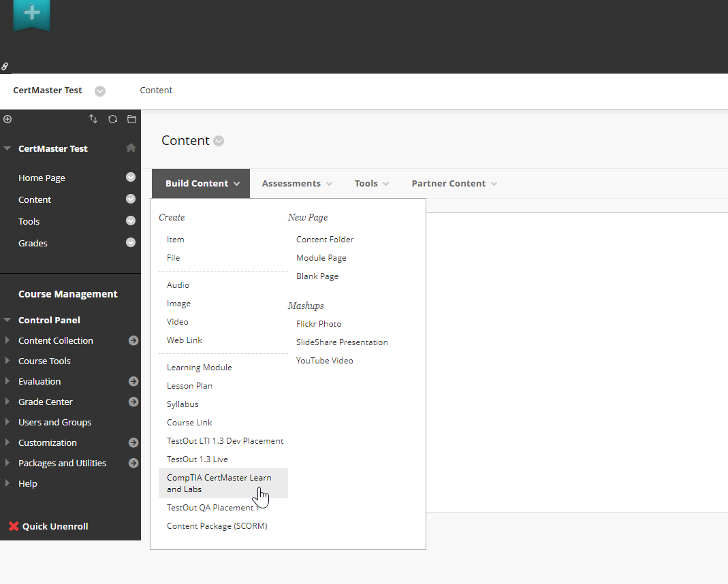Collapse the Control Panel section triangle
Screen dimensions: 728x584
(8, 320)
